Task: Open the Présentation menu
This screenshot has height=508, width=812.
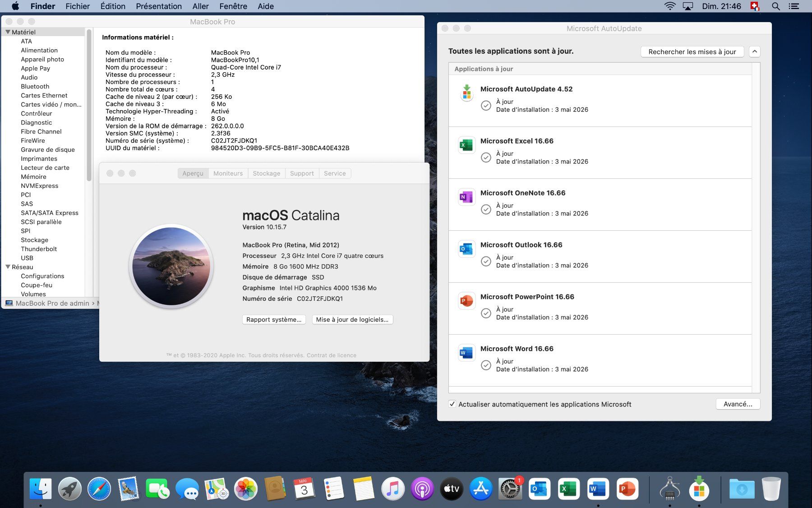Action: (159, 6)
